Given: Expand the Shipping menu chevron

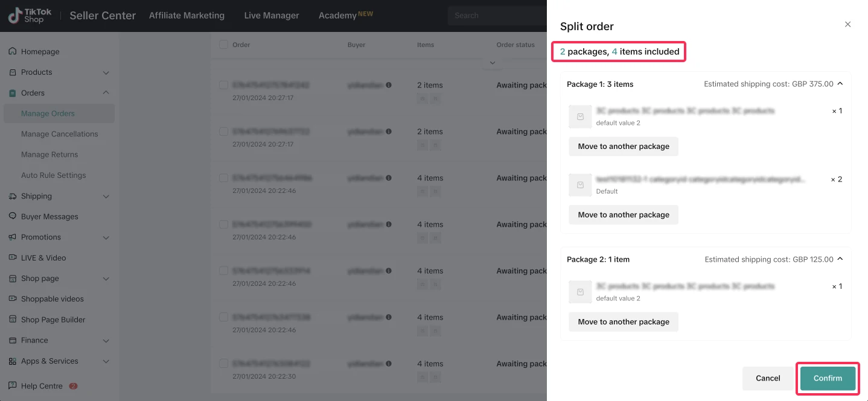Looking at the screenshot, I should [x=106, y=197].
